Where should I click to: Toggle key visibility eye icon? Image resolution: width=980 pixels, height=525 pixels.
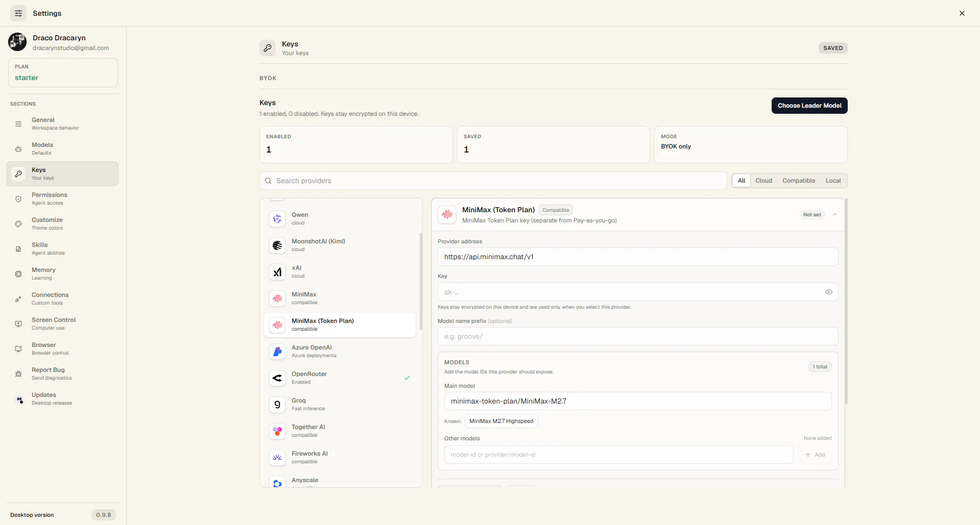(828, 292)
